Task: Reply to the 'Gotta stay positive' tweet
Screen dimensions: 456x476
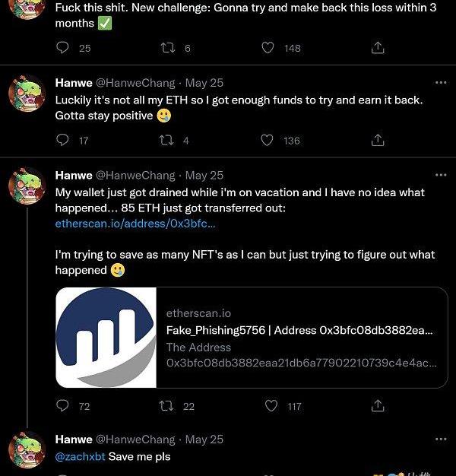Action: click(x=63, y=141)
